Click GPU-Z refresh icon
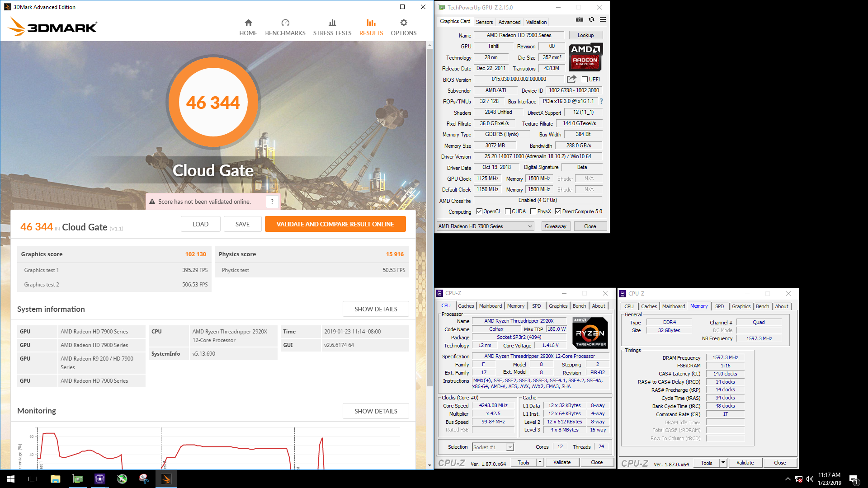Viewport: 868px width, 488px height. click(x=591, y=19)
